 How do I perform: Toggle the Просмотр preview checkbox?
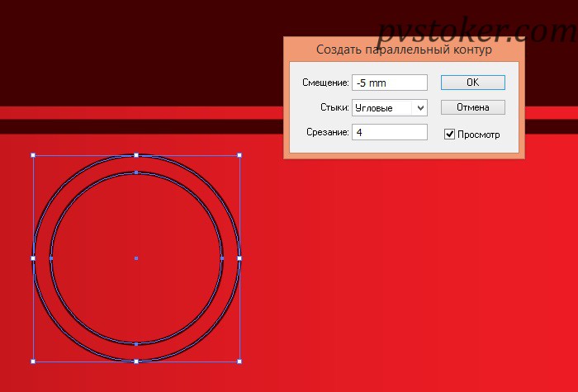click(x=449, y=134)
